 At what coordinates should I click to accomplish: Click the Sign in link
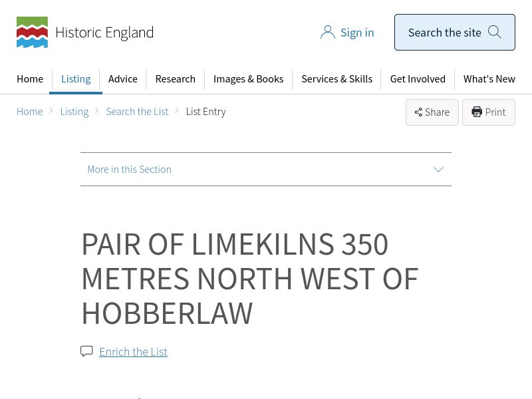pyautogui.click(x=357, y=33)
